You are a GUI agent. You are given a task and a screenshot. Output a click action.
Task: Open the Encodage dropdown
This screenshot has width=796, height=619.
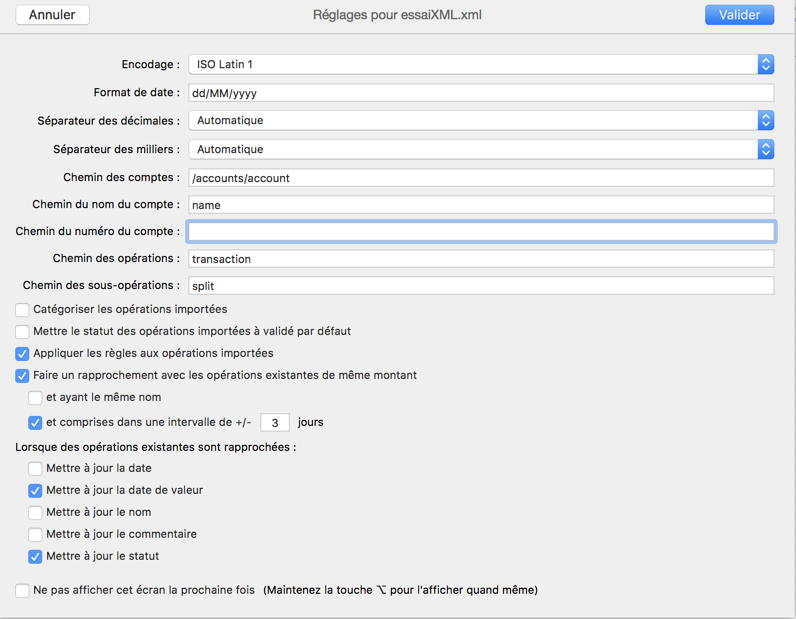[480, 64]
